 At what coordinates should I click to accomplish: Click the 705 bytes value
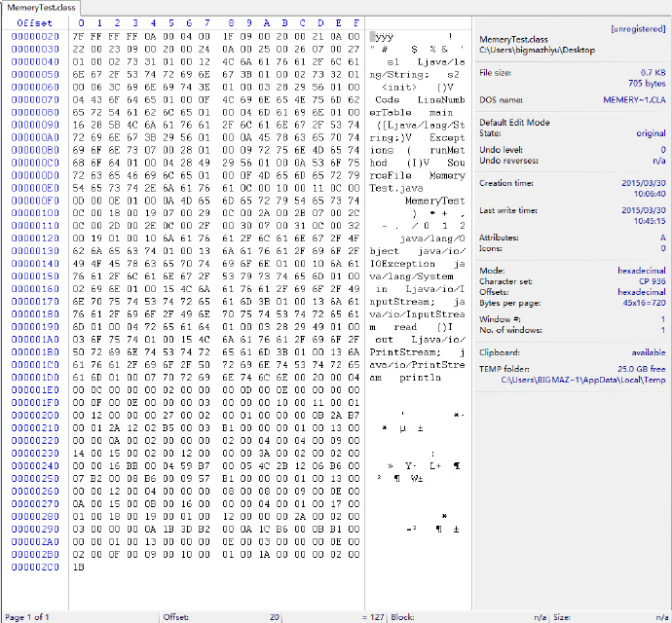coord(647,84)
